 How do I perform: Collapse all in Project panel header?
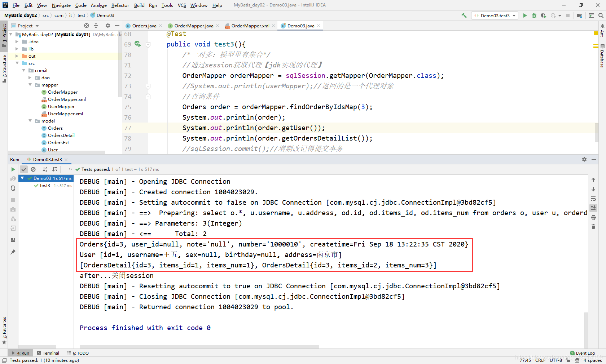[x=96, y=26]
